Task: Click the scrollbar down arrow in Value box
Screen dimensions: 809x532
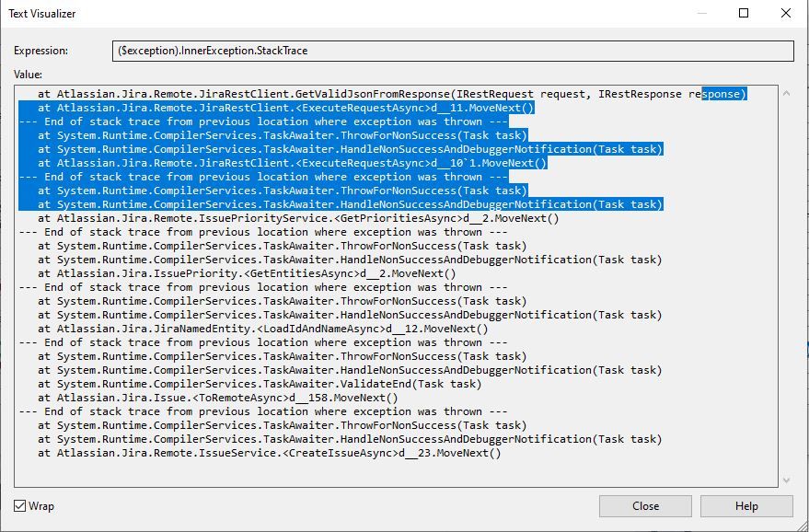Action: coord(786,480)
